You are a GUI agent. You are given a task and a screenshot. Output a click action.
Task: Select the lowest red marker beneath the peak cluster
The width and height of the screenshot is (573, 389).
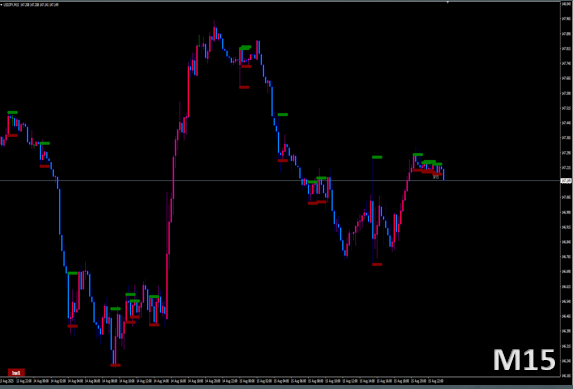tap(244, 87)
